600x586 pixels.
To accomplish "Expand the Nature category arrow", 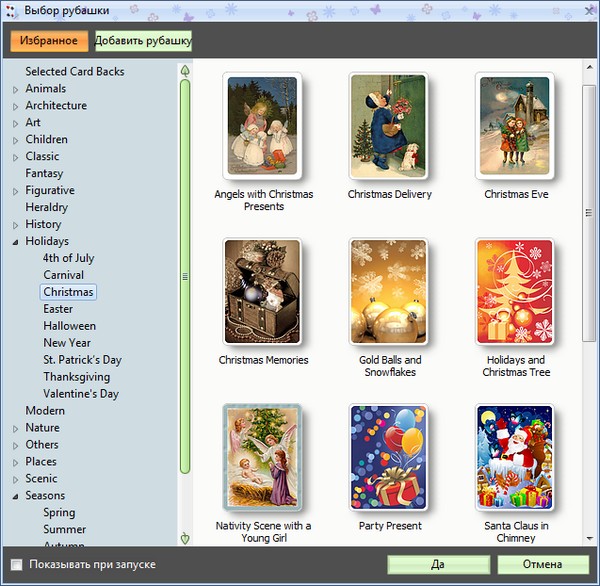I will (x=15, y=428).
